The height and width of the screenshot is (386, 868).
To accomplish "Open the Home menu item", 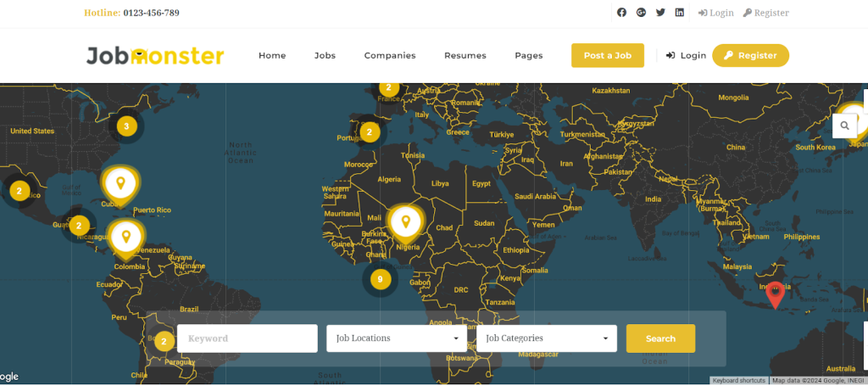I will click(x=272, y=55).
